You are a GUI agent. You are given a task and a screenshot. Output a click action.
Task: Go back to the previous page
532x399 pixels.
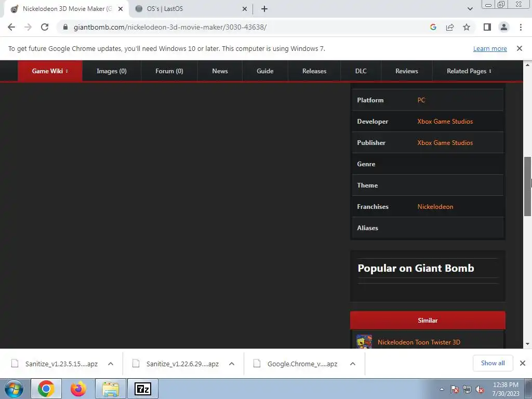[x=11, y=27]
